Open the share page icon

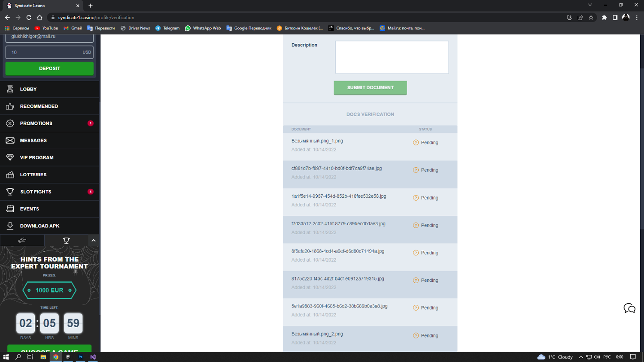(x=580, y=18)
